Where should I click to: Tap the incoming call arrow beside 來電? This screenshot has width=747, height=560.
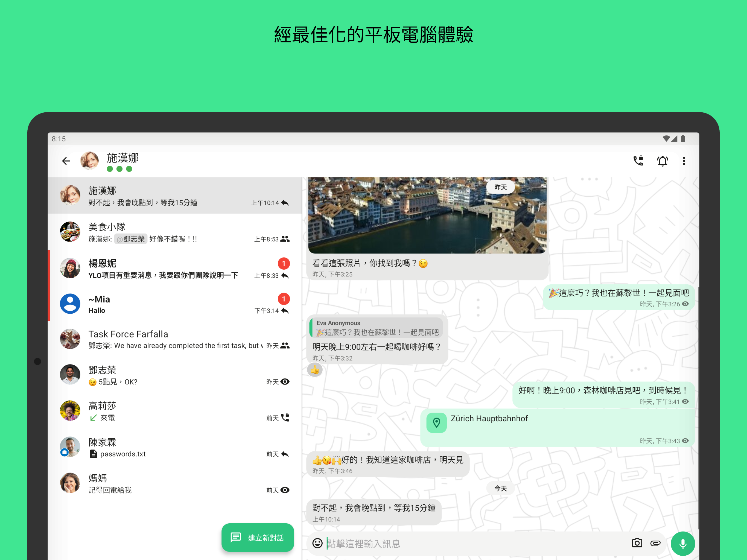tap(93, 418)
